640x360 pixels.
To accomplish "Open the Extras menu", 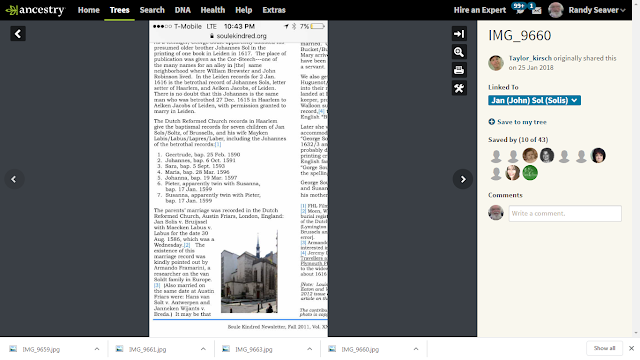I will coord(274,10).
